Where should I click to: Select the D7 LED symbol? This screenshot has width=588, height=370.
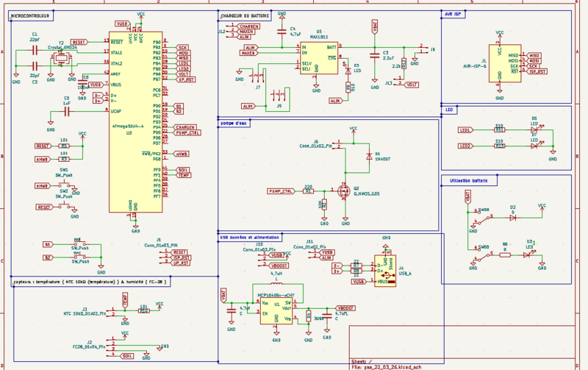[534, 146]
